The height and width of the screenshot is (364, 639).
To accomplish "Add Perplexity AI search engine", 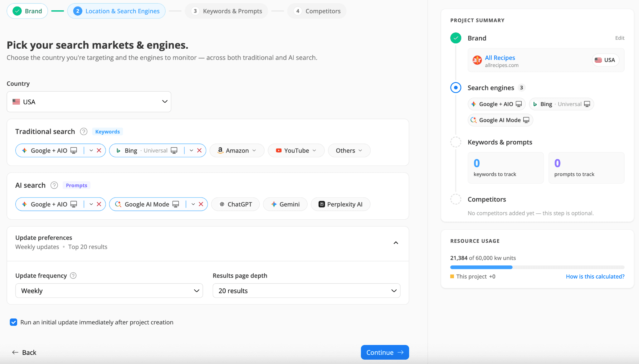I will click(x=341, y=204).
